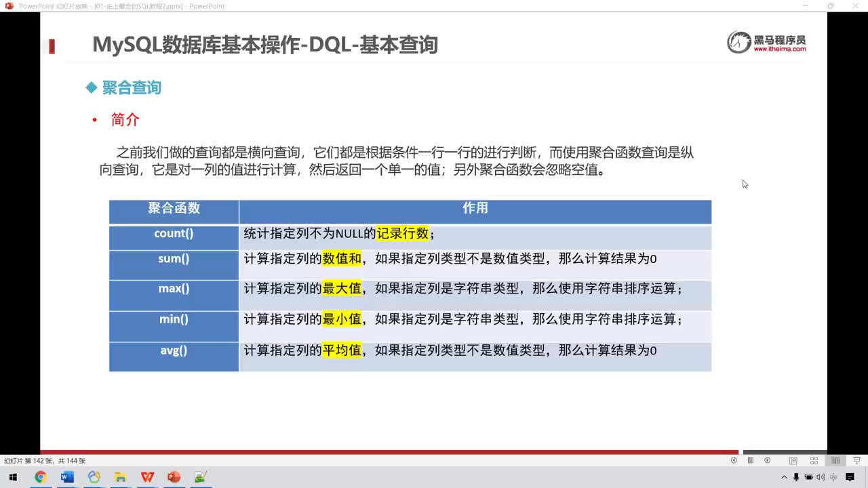Click the highlighted '记录行数' text
The height and width of the screenshot is (488, 868).
click(x=403, y=233)
